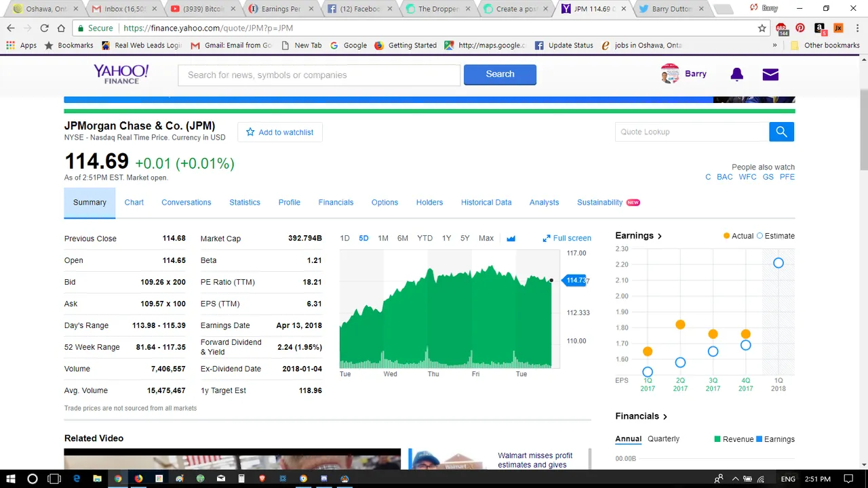This screenshot has width=868, height=488.
Task: Click the Search for news, symbols field
Action: pyautogui.click(x=319, y=75)
